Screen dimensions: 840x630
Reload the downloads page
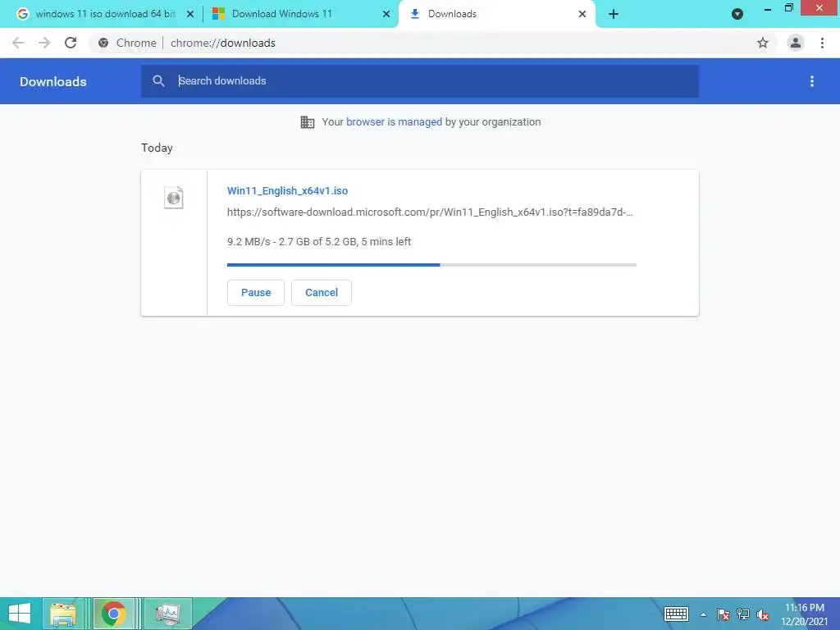click(x=71, y=43)
